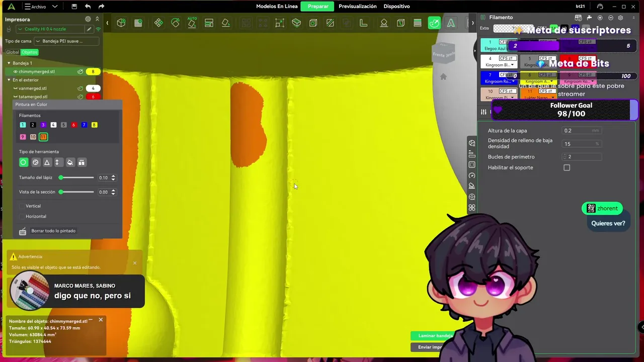Click the add filament plus icon
Viewport: 644px width, 362px height.
tap(600, 18)
